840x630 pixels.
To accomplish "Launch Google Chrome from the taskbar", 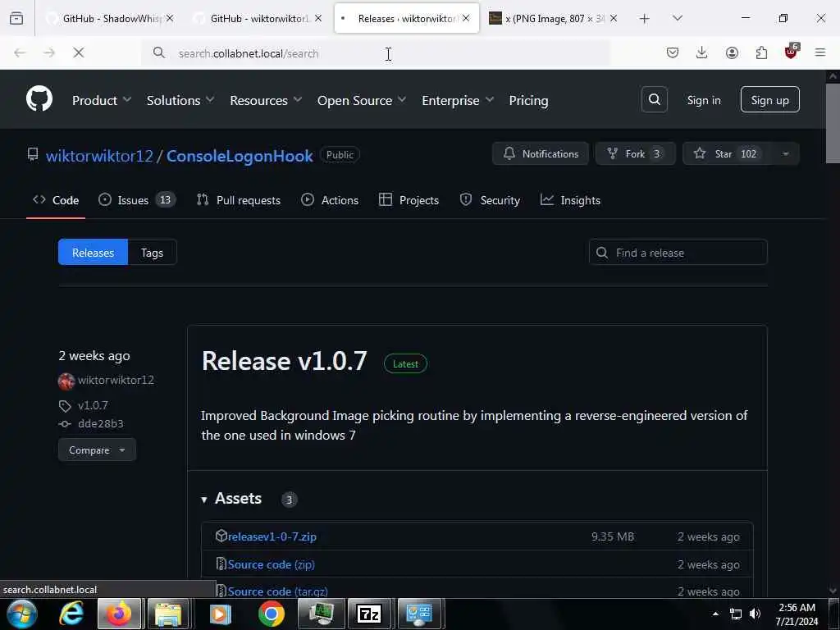I will click(x=271, y=614).
